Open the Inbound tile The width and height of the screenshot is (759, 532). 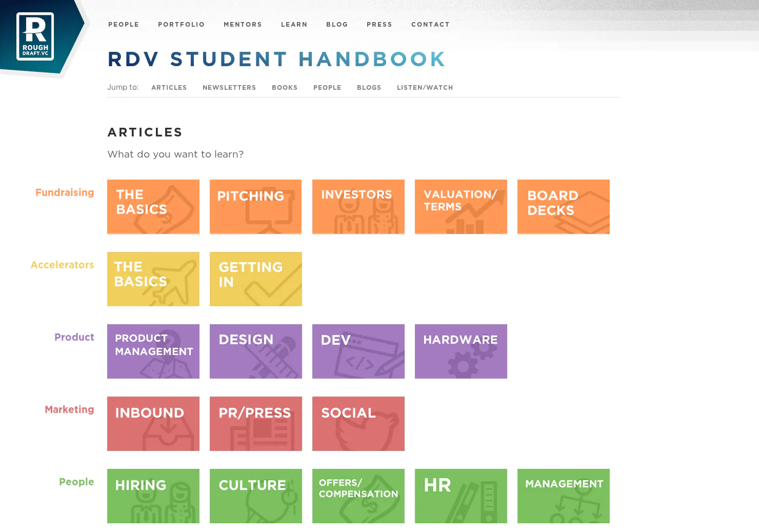coord(153,424)
